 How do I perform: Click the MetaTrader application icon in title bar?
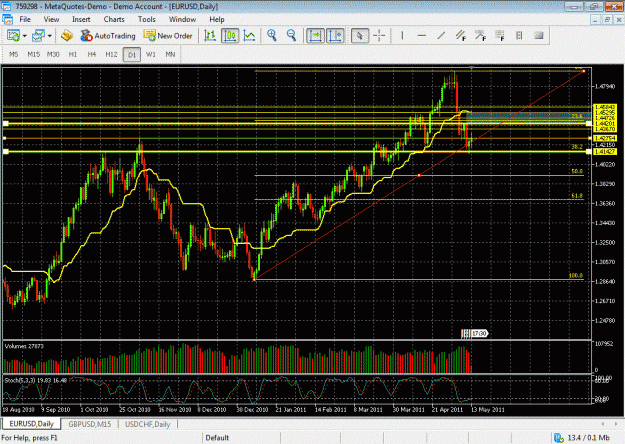click(x=6, y=6)
